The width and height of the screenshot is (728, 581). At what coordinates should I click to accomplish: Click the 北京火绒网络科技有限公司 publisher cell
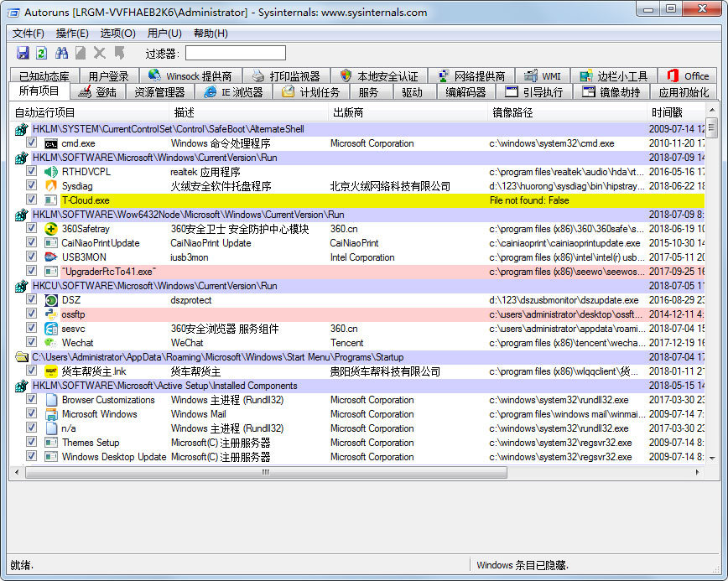coord(390,186)
